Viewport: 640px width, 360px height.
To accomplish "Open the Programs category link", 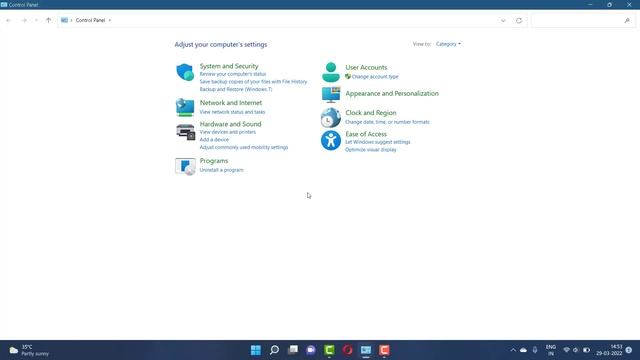I will pos(214,161).
